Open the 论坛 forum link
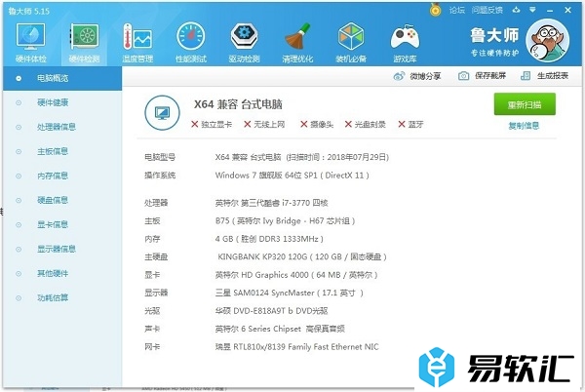585x392 pixels. pyautogui.click(x=457, y=10)
